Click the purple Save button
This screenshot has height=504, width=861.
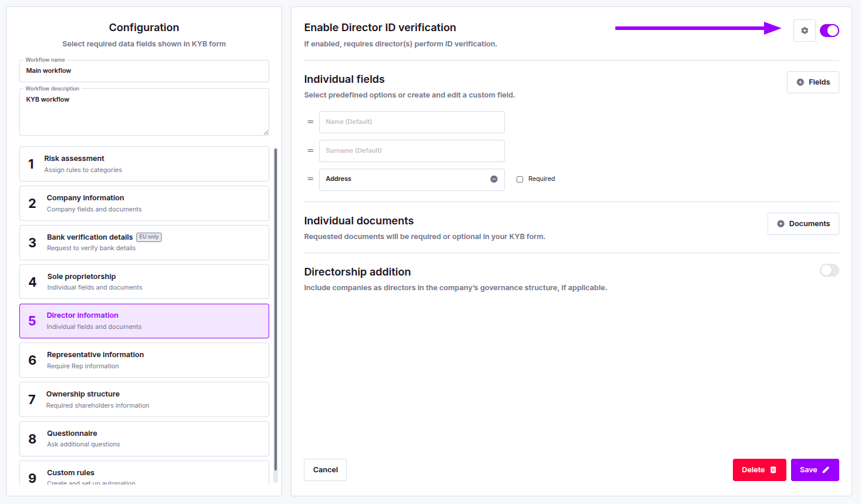tap(815, 470)
